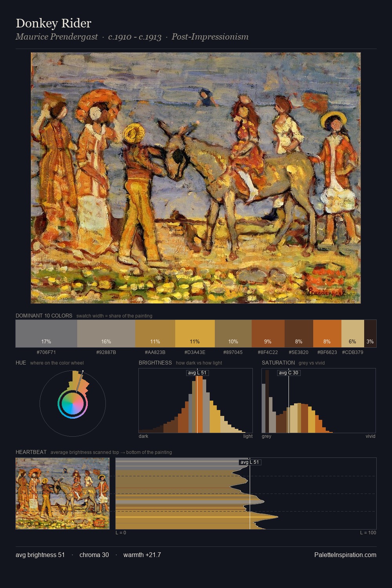Click the 'avg L 51' heartbeat chart label

click(250, 462)
